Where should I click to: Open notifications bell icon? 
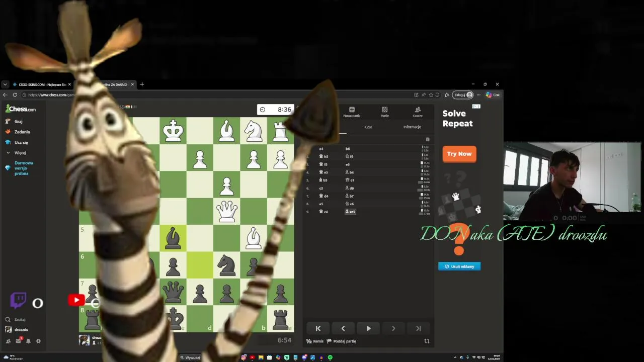(28, 341)
